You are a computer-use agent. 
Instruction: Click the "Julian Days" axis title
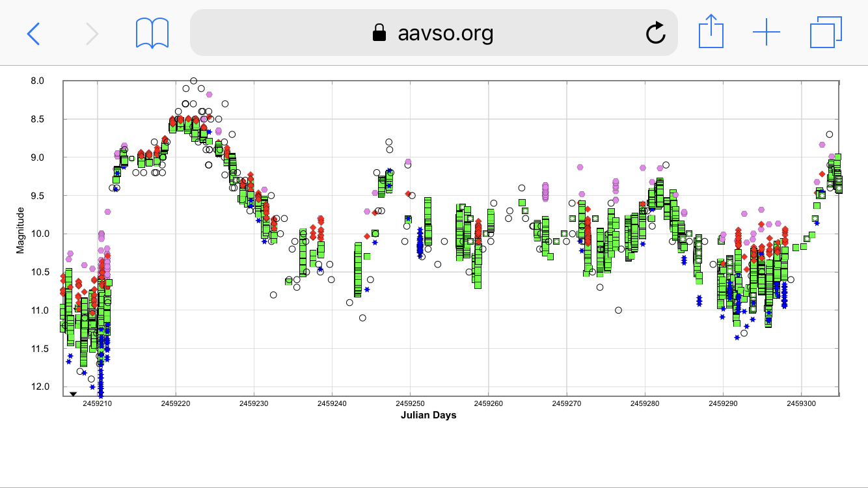(428, 415)
